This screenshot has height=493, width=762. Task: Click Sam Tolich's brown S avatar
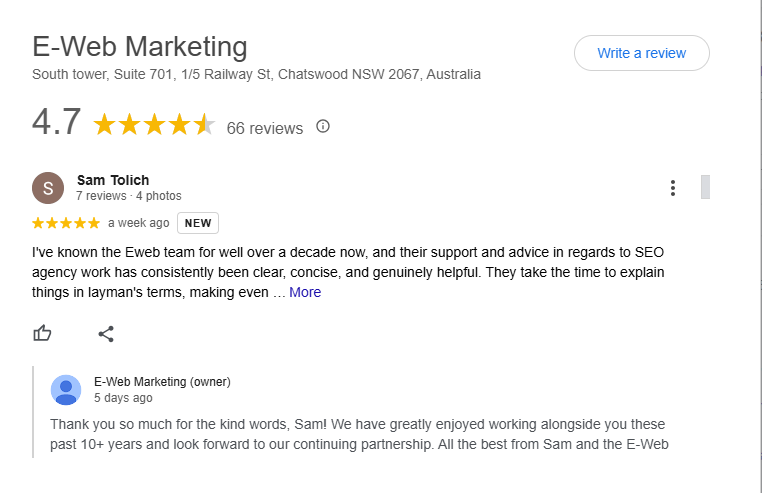click(x=48, y=188)
